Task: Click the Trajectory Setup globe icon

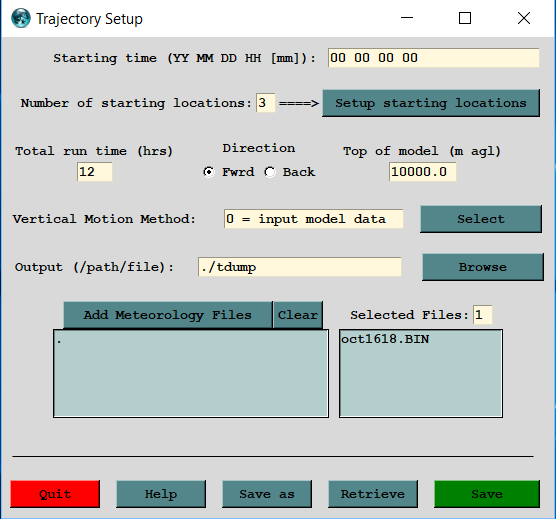Action: (21, 18)
